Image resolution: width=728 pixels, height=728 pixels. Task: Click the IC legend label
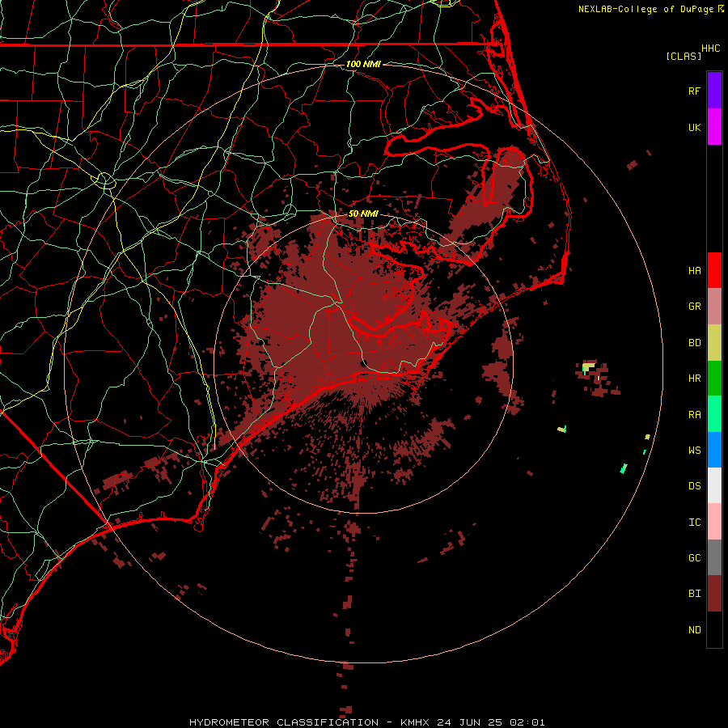(x=694, y=522)
